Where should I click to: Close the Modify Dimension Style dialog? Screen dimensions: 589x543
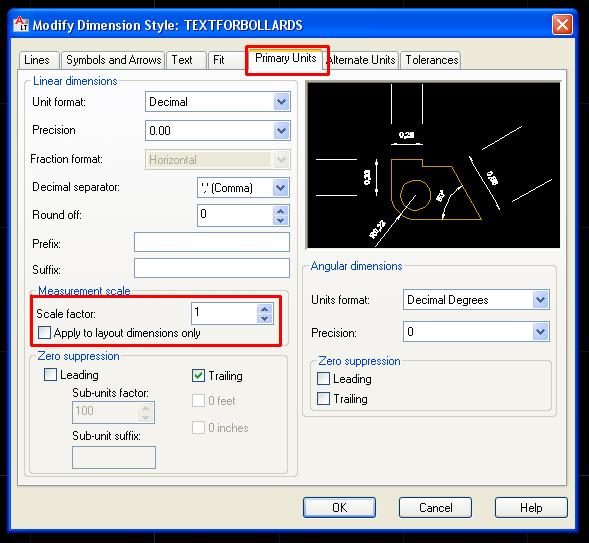(x=562, y=25)
